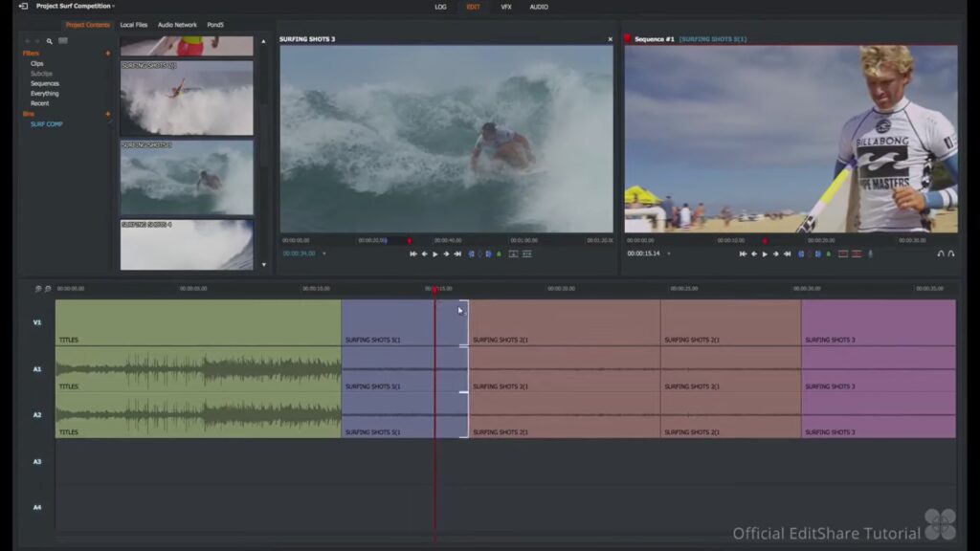980x551 pixels.
Task: Toggle the A1 audio track selector
Action: coord(38,367)
